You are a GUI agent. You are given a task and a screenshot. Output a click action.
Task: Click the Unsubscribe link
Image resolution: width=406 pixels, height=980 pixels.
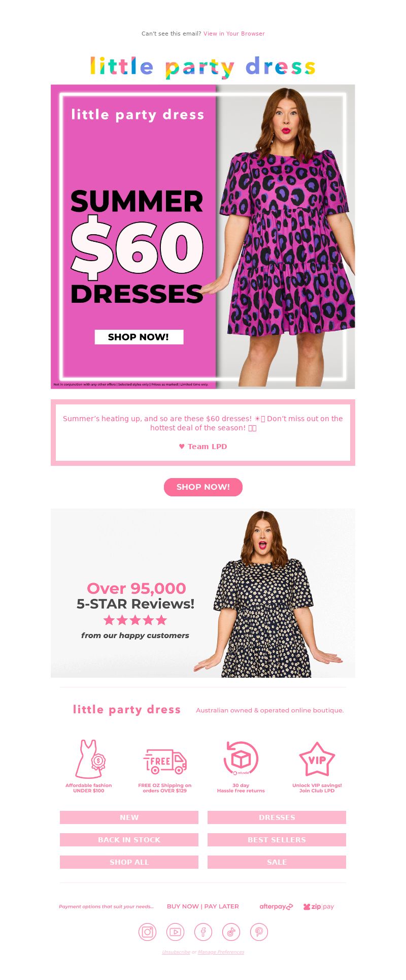point(176,952)
